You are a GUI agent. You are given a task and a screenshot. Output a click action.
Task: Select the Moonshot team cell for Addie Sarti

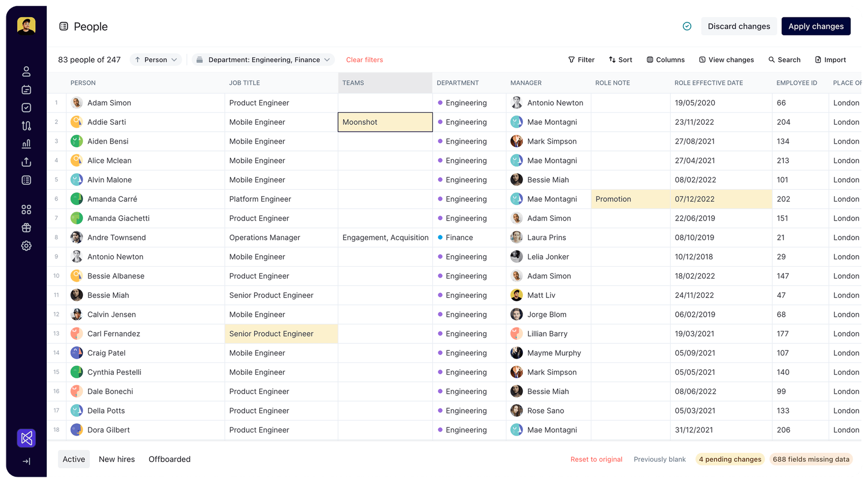tap(385, 122)
